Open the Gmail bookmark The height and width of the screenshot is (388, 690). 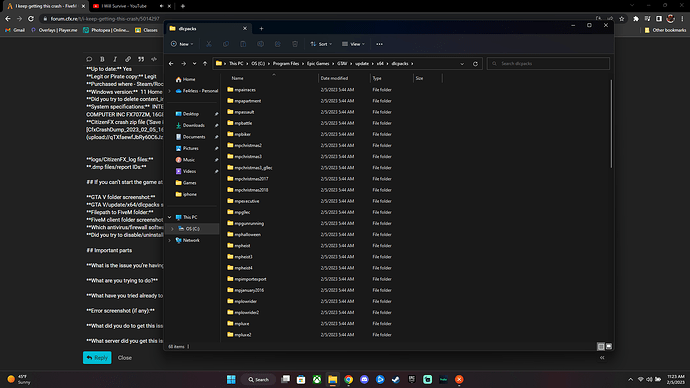(15, 30)
